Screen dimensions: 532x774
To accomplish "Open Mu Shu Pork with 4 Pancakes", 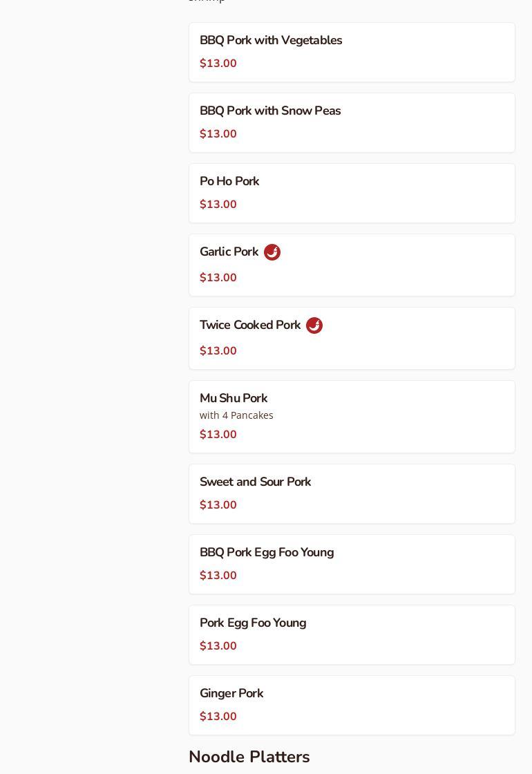I will [234, 399].
